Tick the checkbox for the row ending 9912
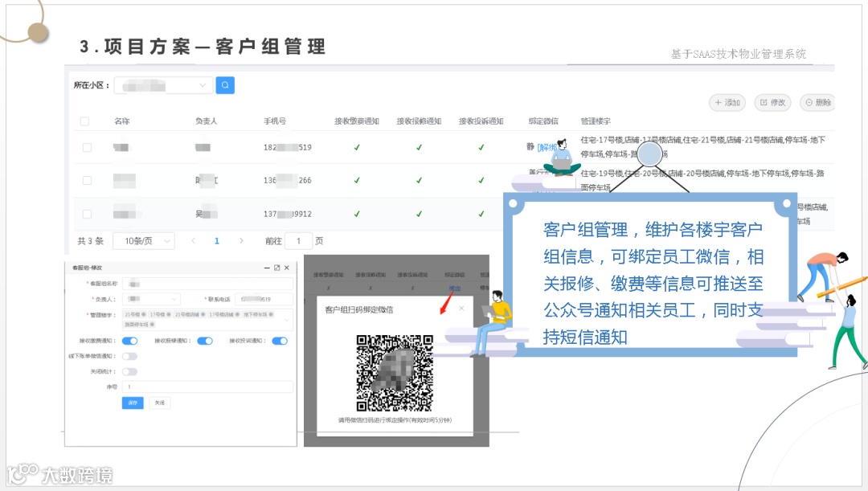 87,214
